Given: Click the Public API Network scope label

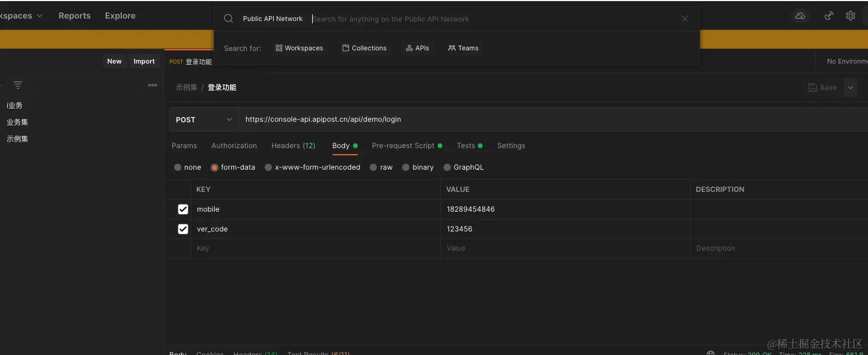Looking at the screenshot, I should tap(273, 19).
